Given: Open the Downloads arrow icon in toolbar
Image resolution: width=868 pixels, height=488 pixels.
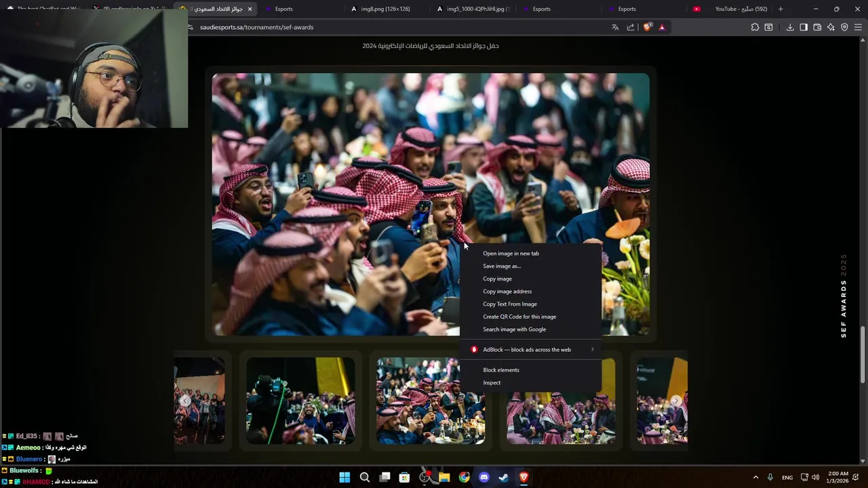Looking at the screenshot, I should click(790, 27).
